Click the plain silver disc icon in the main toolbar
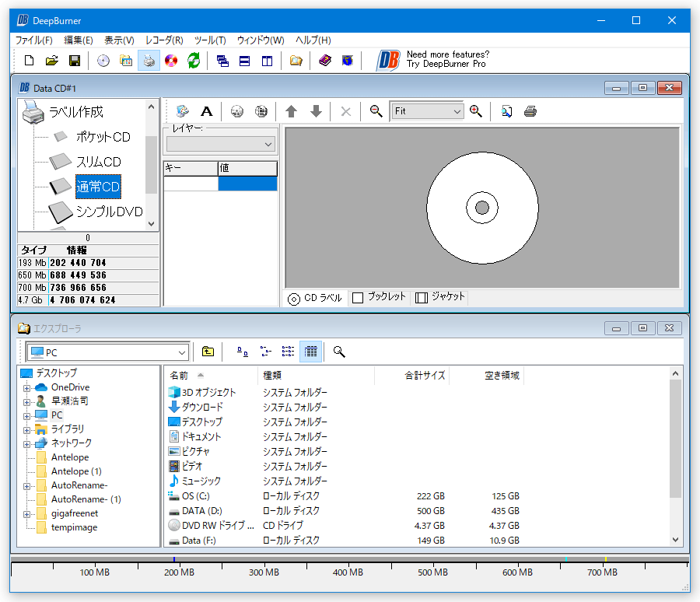Viewport: 700px width, 602px height. pyautogui.click(x=103, y=61)
